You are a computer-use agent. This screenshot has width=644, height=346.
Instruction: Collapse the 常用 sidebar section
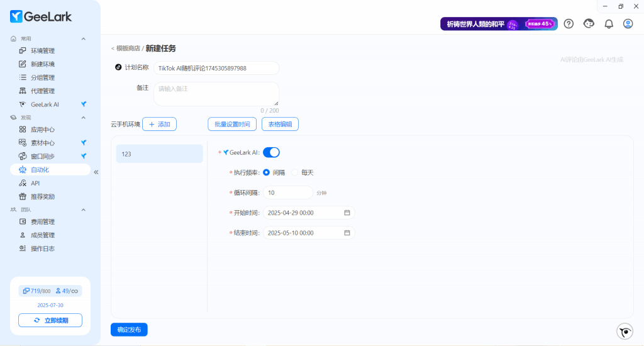click(x=83, y=39)
